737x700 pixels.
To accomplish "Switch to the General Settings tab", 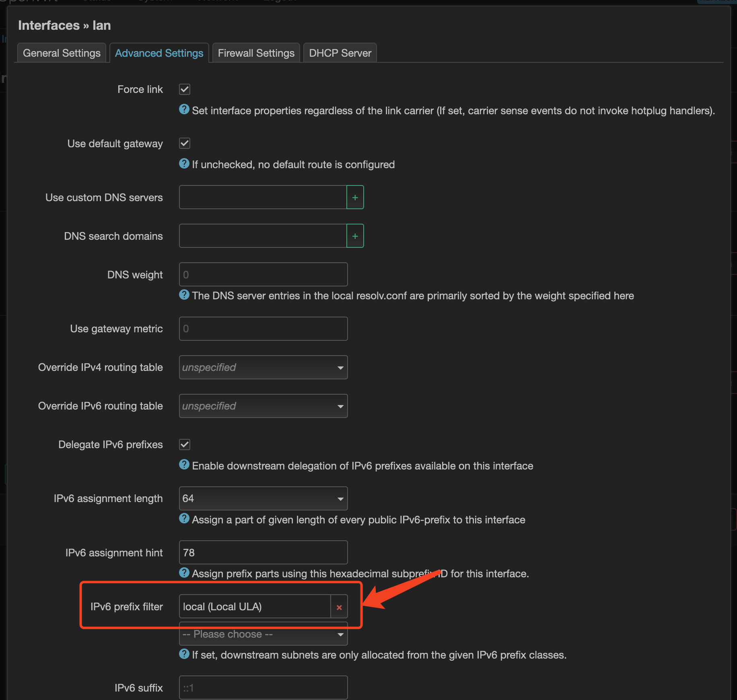I will 62,53.
